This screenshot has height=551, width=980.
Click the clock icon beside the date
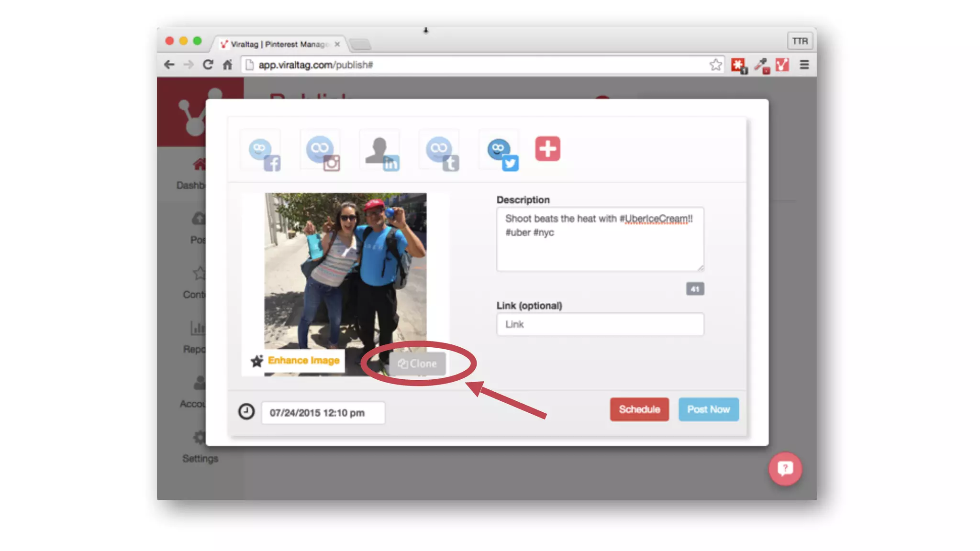click(x=246, y=411)
